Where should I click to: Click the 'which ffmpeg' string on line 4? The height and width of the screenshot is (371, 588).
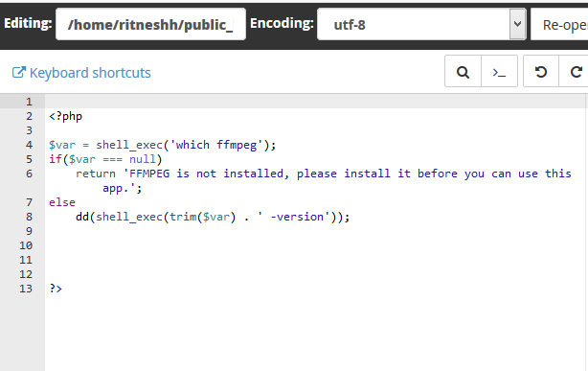click(216, 145)
